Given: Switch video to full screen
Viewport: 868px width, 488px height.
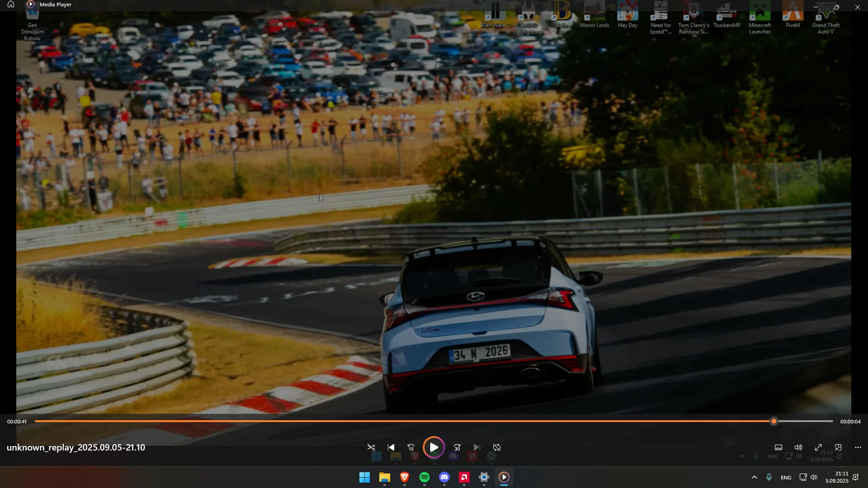Looking at the screenshot, I should pos(818,448).
